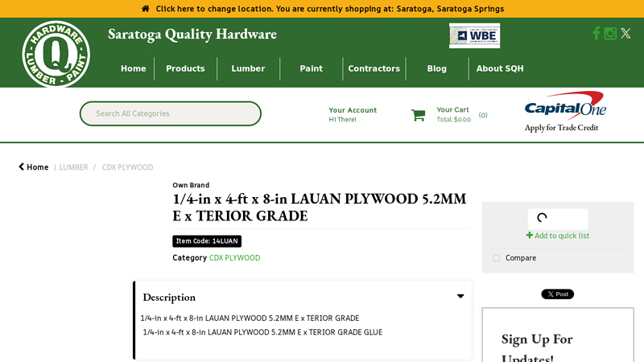Click the WBE certification badge
This screenshot has height=362, width=644.
(x=474, y=35)
